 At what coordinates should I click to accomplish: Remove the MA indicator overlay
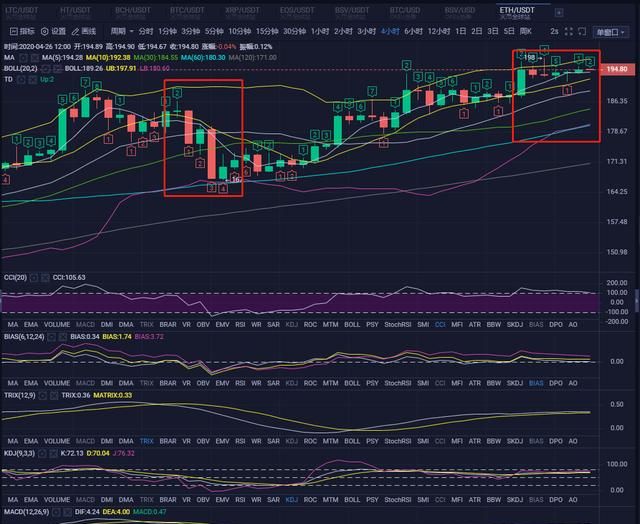click(35, 58)
